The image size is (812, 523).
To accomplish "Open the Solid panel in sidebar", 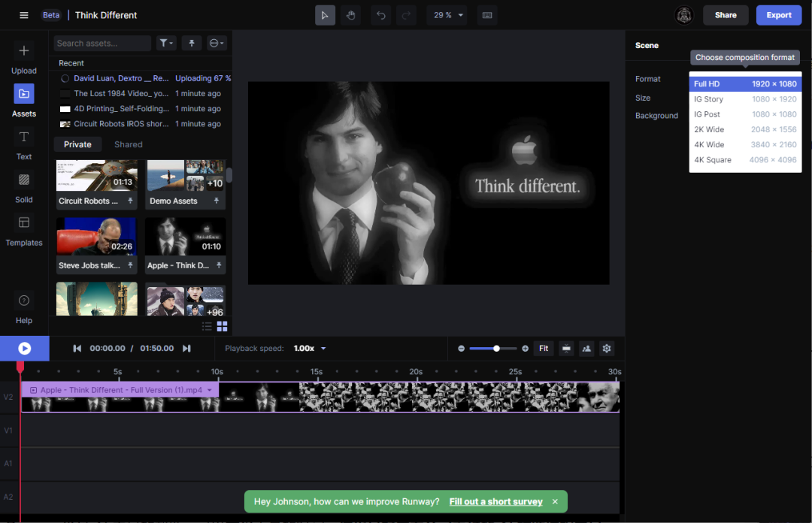I will [24, 188].
